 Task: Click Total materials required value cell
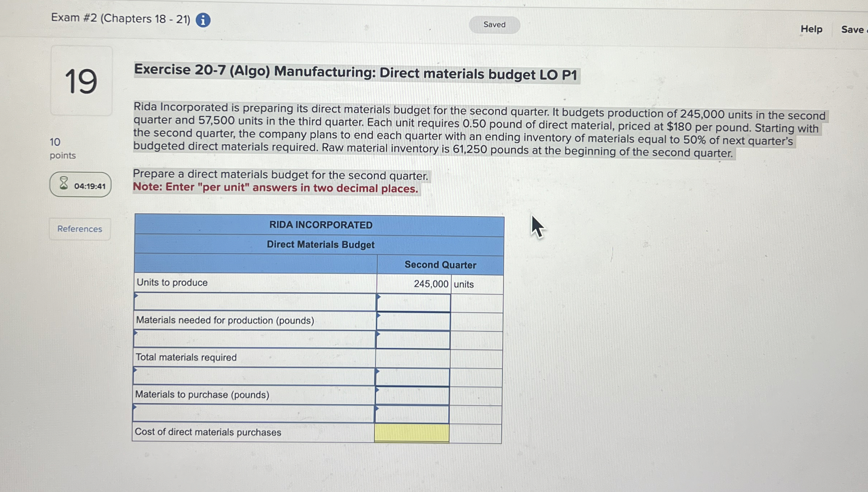point(412,358)
